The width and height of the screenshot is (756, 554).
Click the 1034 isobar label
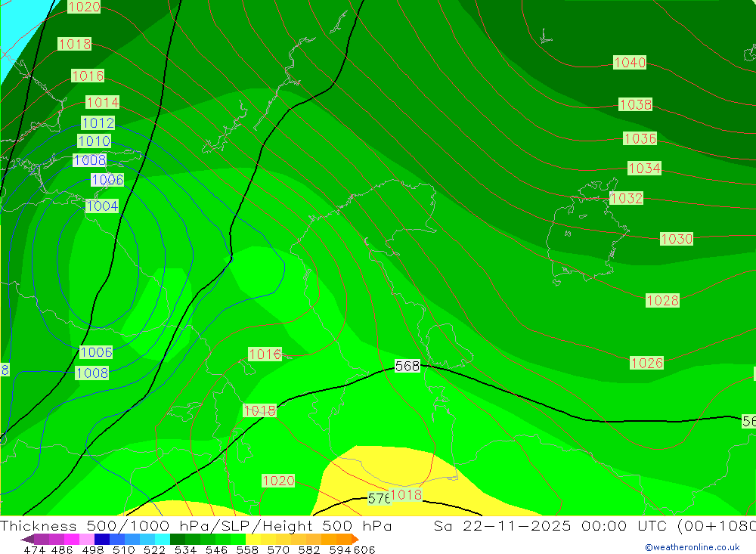point(644,168)
